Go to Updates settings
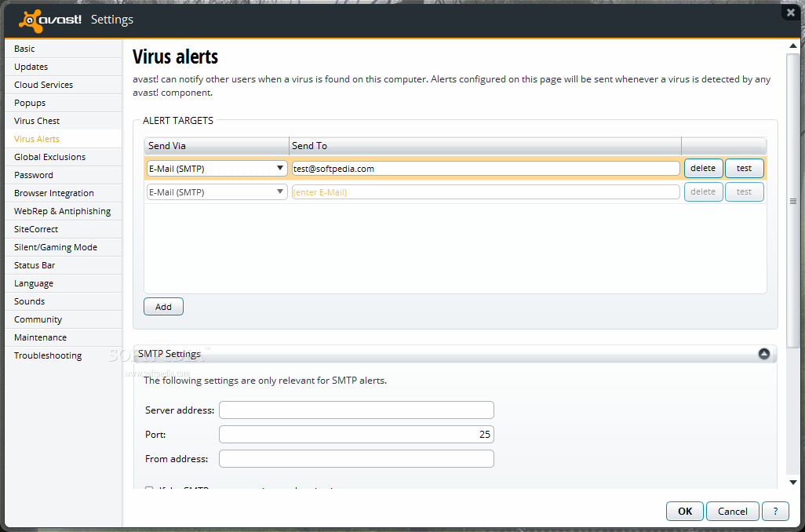805x532 pixels. tap(63, 67)
